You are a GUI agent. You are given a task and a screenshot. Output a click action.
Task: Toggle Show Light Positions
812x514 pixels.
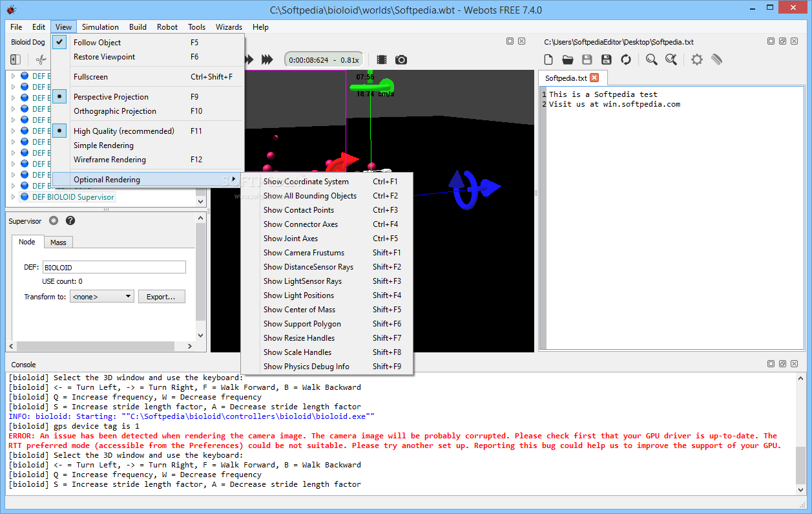click(327, 295)
